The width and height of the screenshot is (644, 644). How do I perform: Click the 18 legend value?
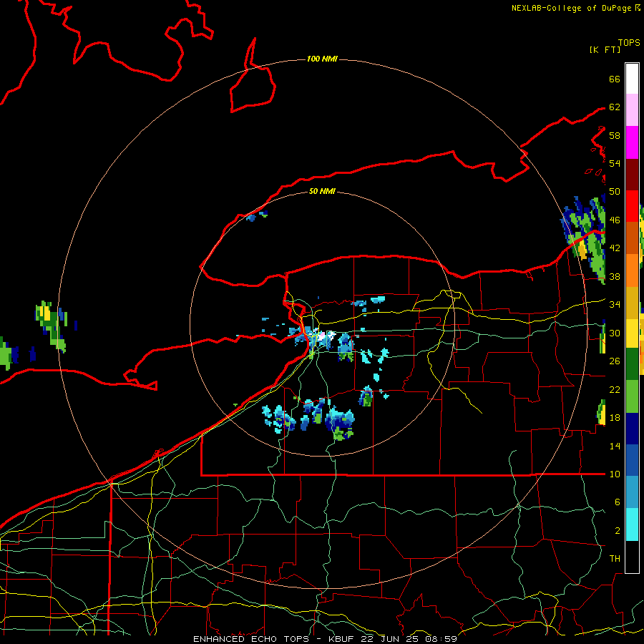615,418
